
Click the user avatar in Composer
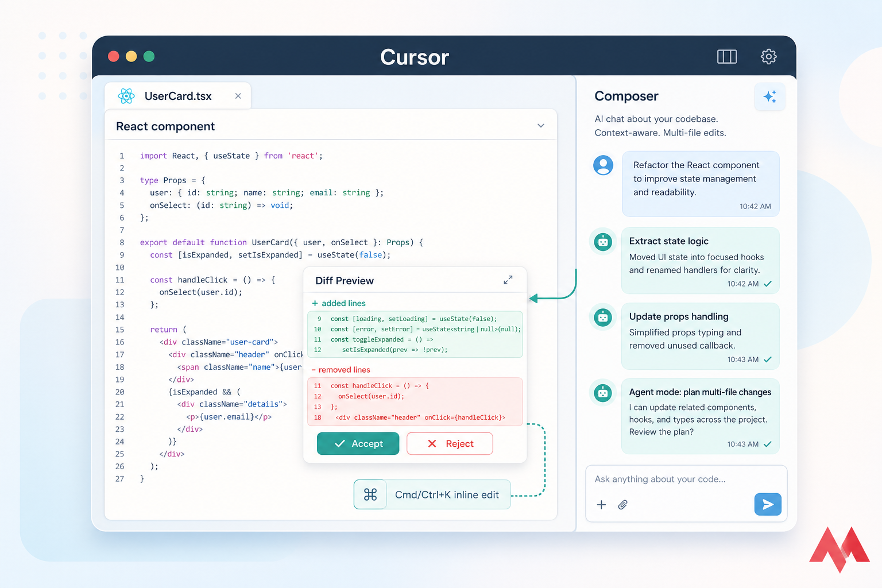coord(603,165)
